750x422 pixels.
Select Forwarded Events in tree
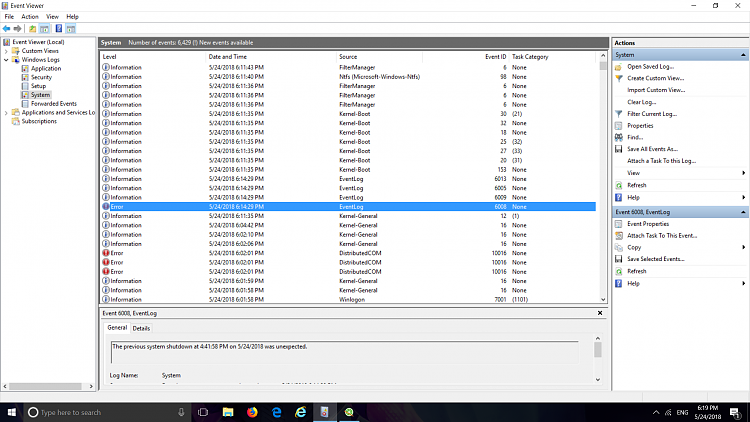tap(54, 104)
